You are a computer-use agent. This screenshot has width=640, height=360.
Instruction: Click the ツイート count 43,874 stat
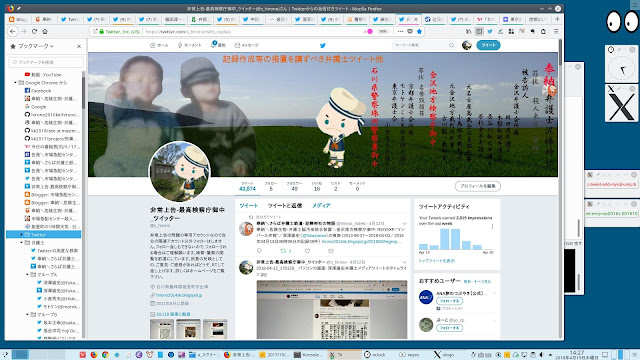[247, 187]
